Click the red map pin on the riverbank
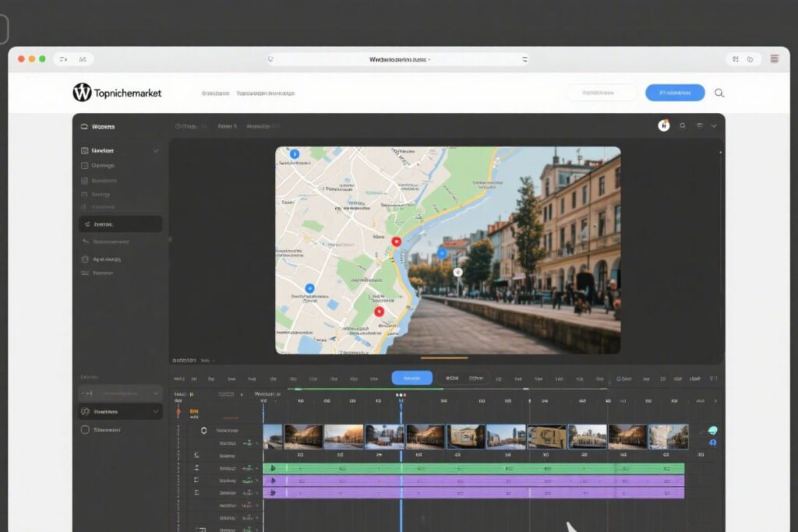 396,241
